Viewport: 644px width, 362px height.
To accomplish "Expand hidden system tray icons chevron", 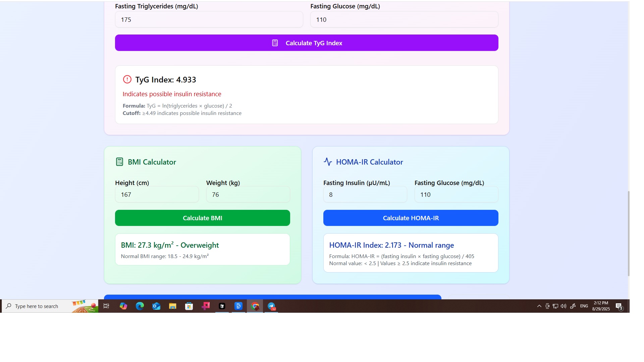I will (x=539, y=306).
